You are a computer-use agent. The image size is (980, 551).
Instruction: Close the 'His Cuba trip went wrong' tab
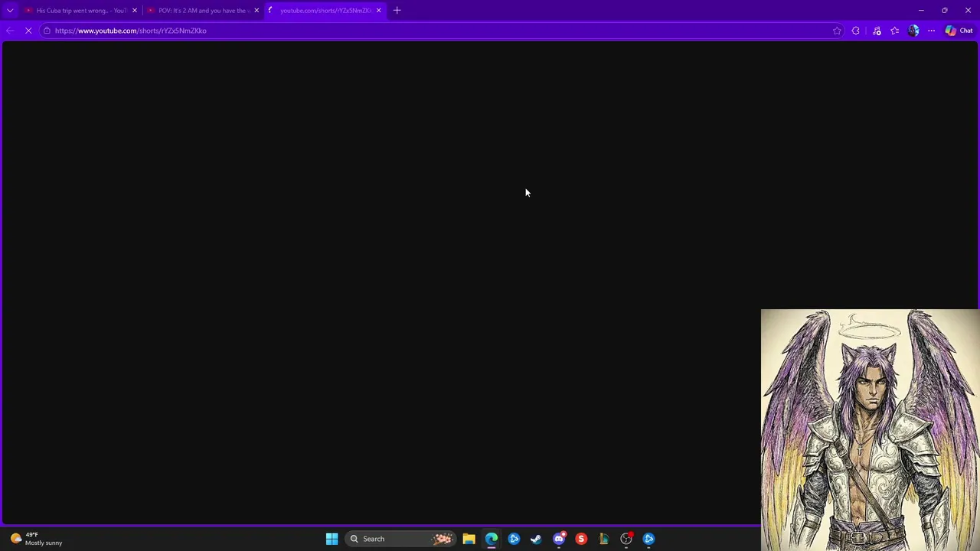click(135, 10)
